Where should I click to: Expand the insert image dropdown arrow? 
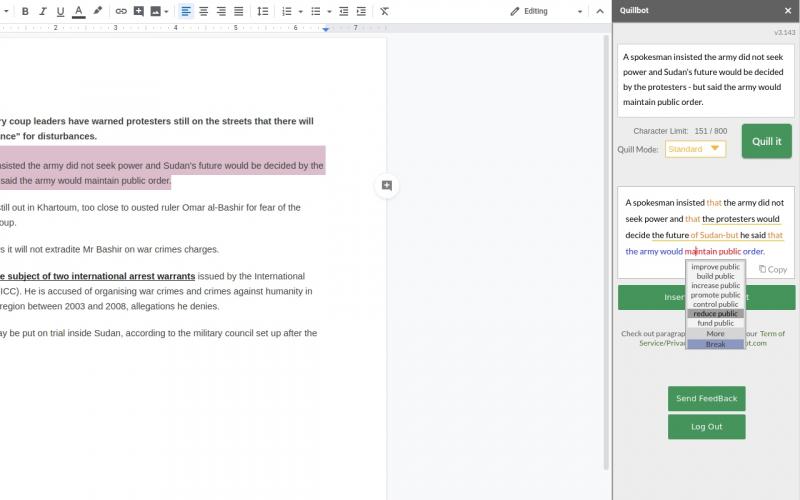[166, 11]
